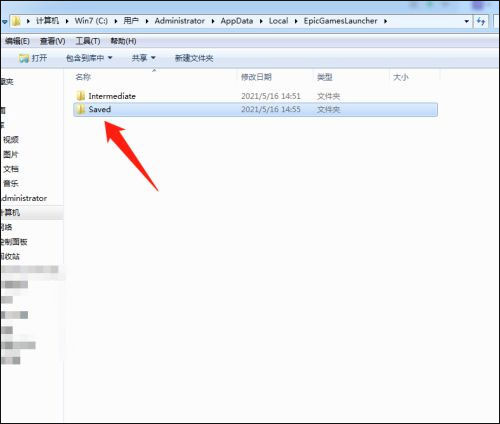Viewport: 500px width, 424px height.
Task: Navigate to 用户 in breadcrumb
Action: pos(131,21)
